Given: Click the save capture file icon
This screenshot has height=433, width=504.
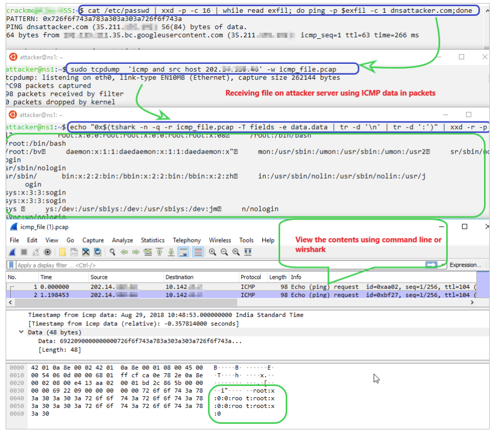Looking at the screenshot, I should point(74,252).
